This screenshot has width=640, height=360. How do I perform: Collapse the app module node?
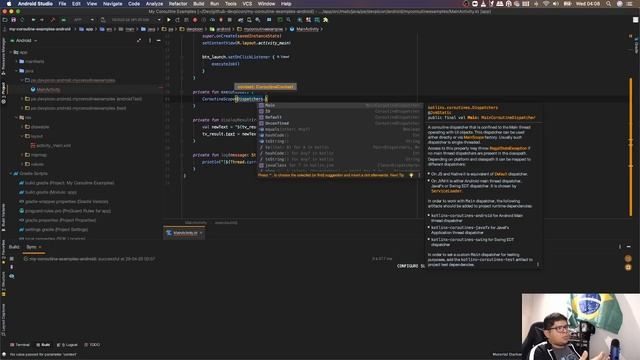coord(11,52)
